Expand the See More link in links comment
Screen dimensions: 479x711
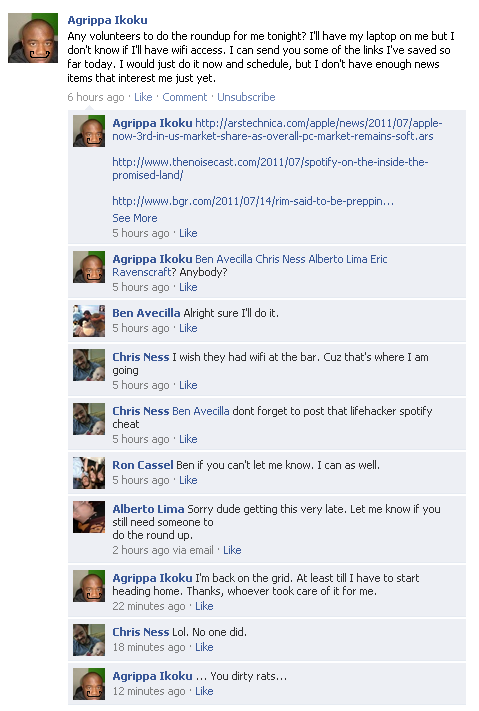135,218
